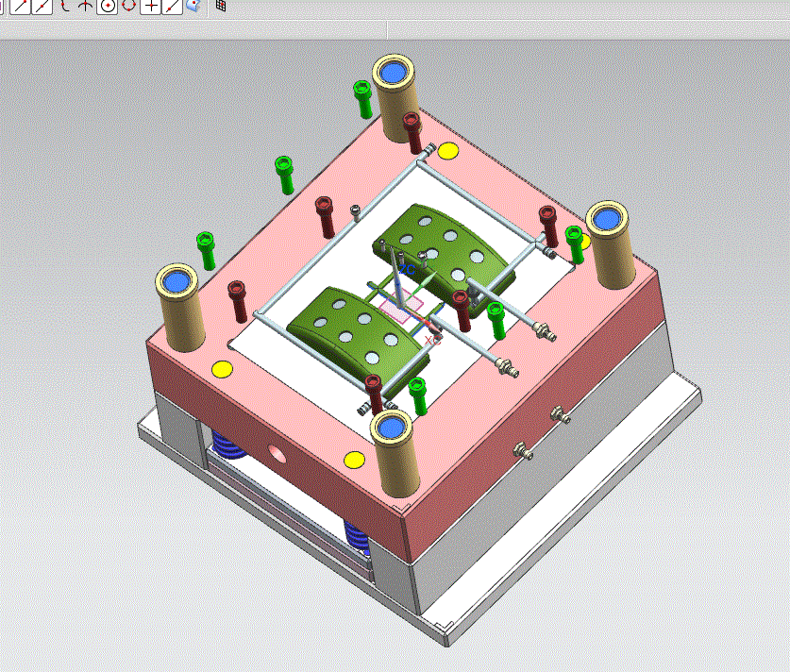Enable the Quadrant Point snap icon
The image size is (790, 672).
(x=129, y=6)
